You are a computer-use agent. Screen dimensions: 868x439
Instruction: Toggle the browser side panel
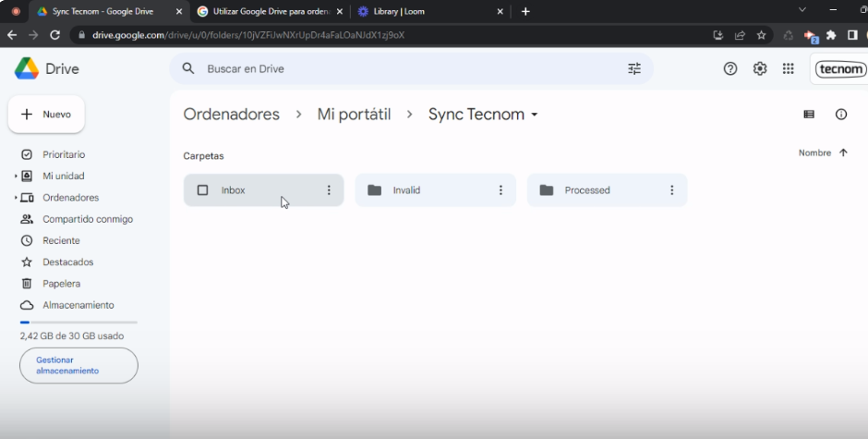click(852, 35)
